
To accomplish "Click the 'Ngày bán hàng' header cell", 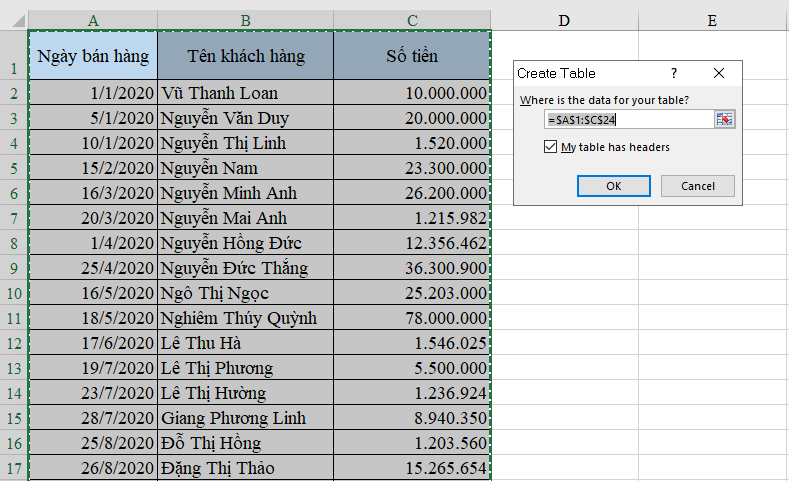I will (93, 56).
